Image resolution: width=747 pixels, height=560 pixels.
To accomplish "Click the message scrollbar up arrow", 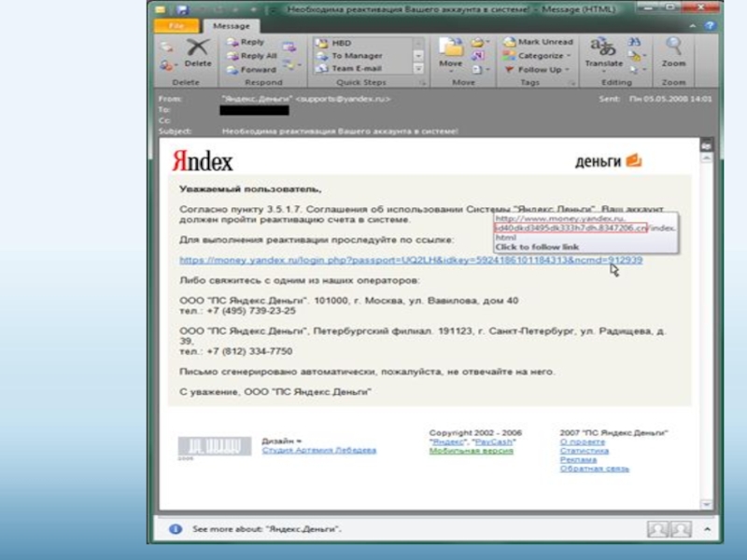I will [x=706, y=157].
